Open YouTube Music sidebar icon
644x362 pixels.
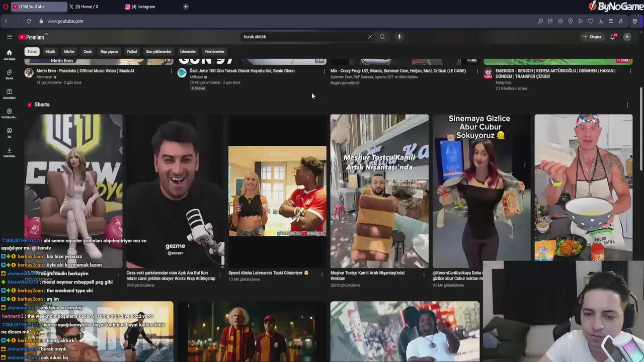coord(9,114)
